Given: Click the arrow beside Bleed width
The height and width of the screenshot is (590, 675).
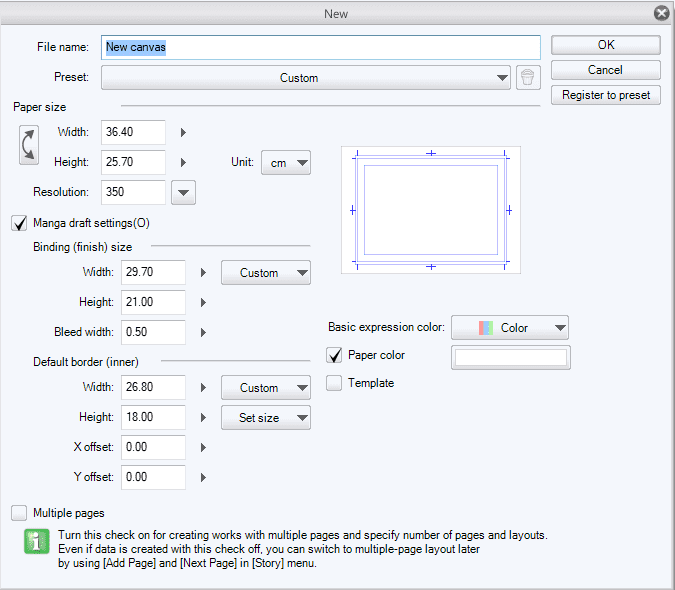Looking at the screenshot, I should tap(203, 332).
